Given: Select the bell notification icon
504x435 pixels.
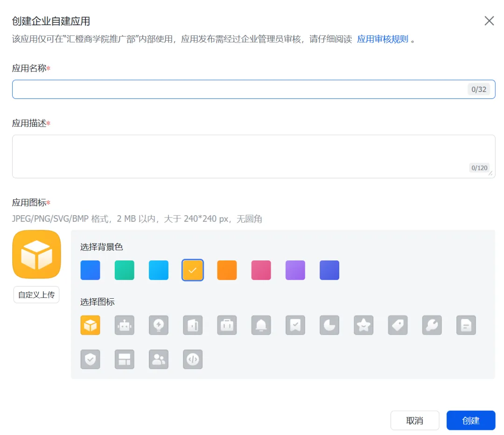Looking at the screenshot, I should point(261,325).
